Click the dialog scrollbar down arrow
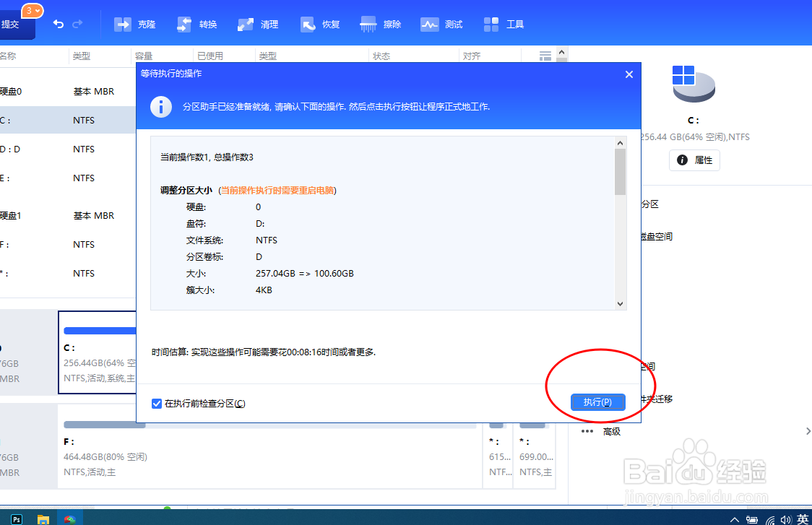This screenshot has height=525, width=812. pyautogui.click(x=620, y=304)
